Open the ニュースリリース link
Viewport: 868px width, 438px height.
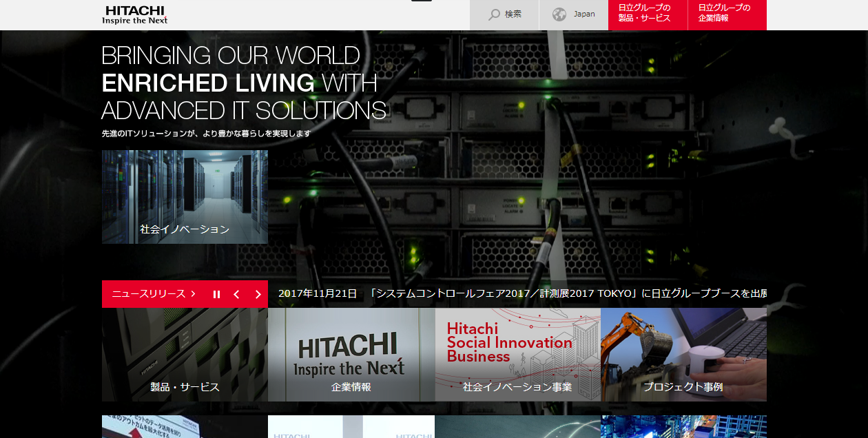[x=154, y=294]
